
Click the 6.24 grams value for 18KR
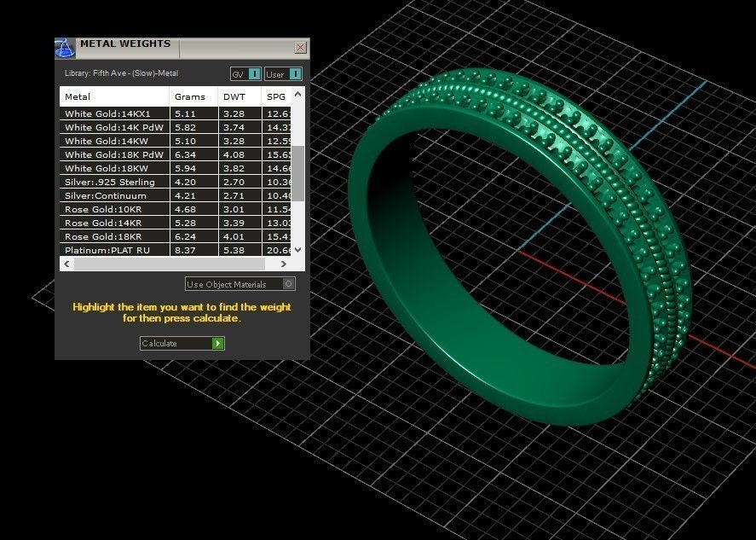(x=185, y=236)
